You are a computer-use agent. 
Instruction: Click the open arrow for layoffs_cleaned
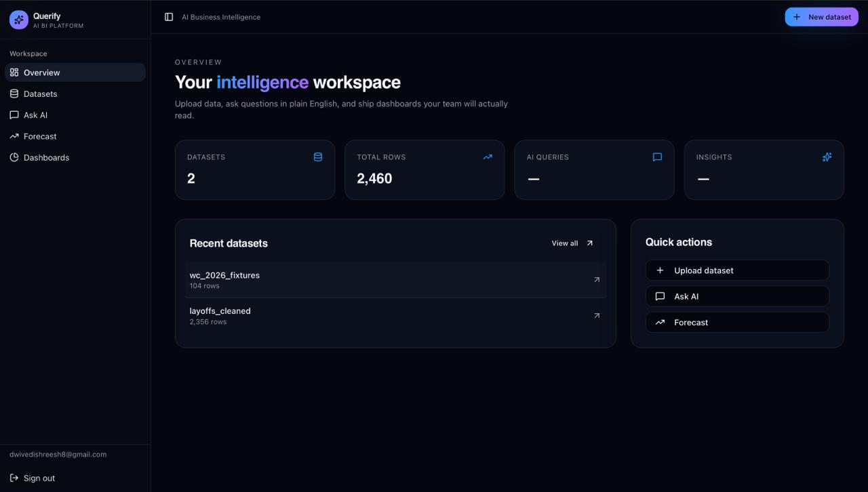[x=597, y=316]
